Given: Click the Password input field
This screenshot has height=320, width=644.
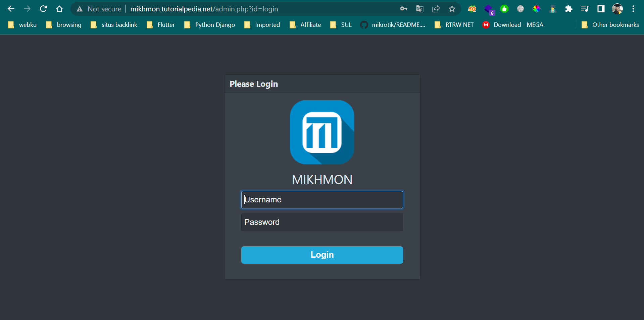Looking at the screenshot, I should (322, 222).
